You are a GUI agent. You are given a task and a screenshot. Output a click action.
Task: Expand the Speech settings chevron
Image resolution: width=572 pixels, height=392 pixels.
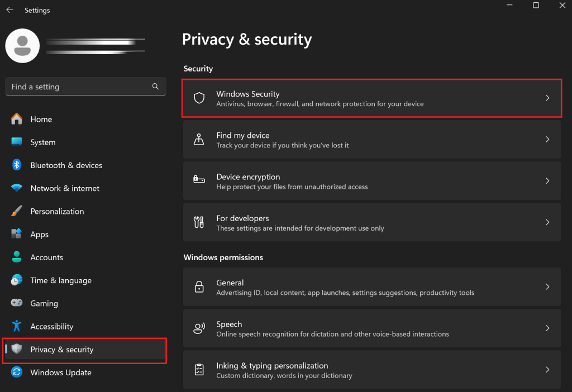547,328
